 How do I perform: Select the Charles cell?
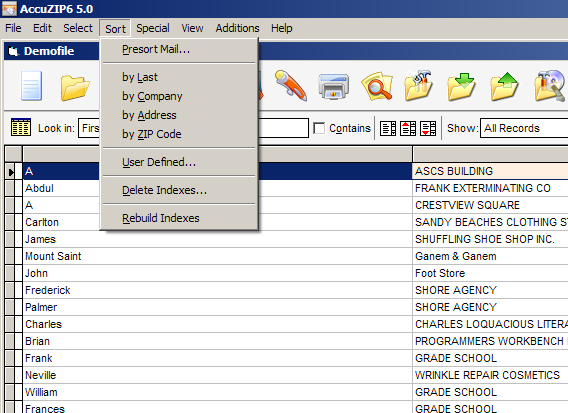click(x=217, y=324)
